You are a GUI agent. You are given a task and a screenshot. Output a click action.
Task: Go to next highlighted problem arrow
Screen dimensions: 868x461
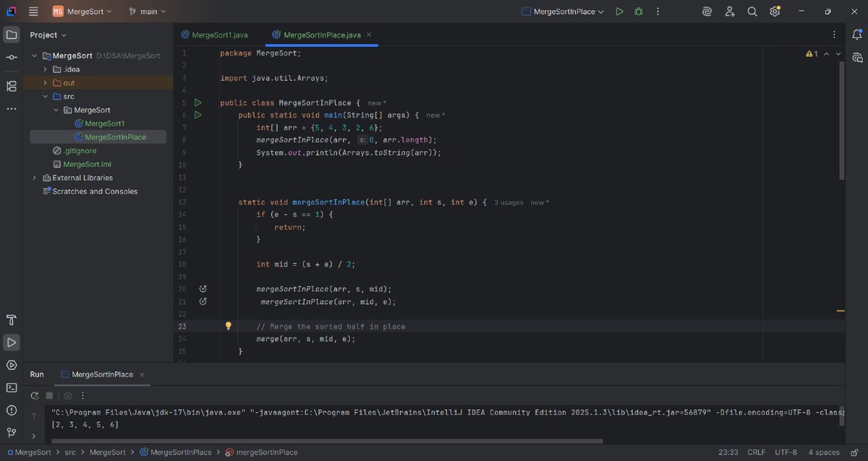pyautogui.click(x=838, y=54)
